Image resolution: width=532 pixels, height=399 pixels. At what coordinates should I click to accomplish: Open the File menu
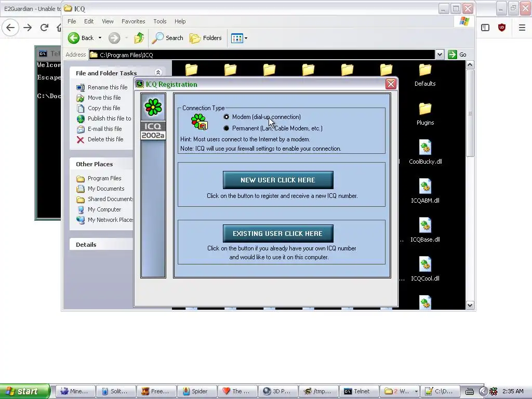pos(72,21)
